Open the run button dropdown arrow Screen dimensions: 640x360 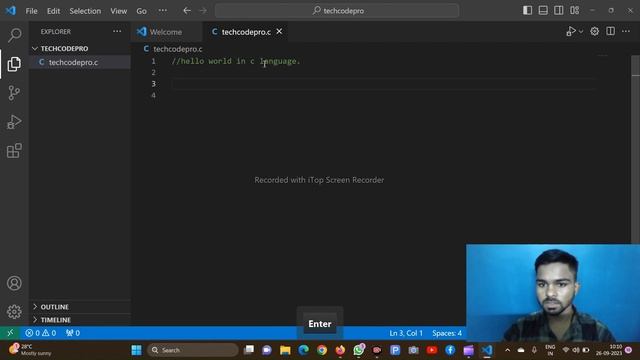(x=581, y=31)
